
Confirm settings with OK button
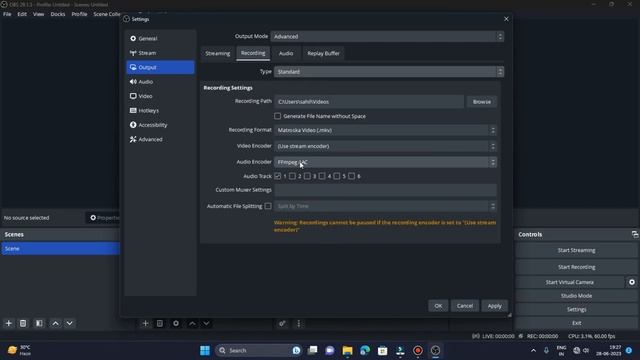click(x=438, y=306)
